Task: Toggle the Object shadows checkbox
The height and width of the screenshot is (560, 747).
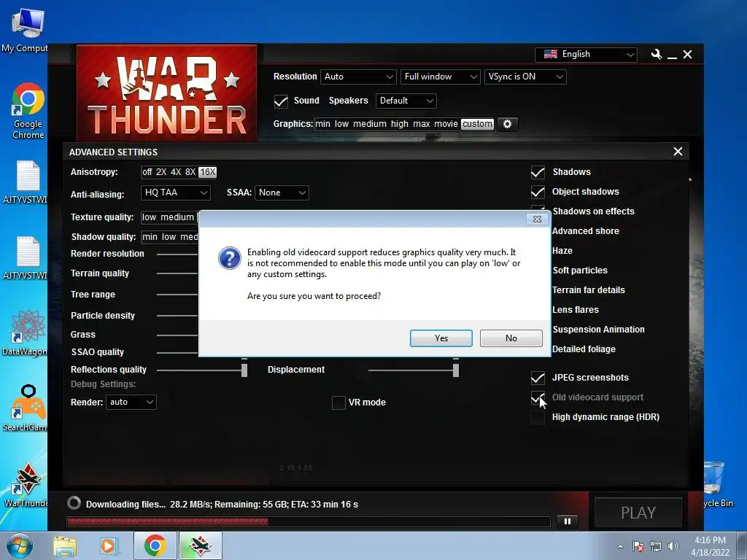Action: (x=538, y=192)
